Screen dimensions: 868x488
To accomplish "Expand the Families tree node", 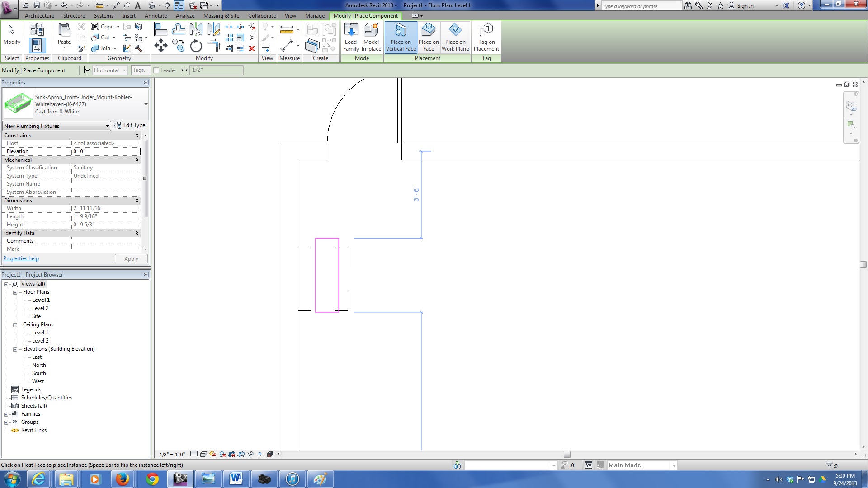I will [x=6, y=414].
